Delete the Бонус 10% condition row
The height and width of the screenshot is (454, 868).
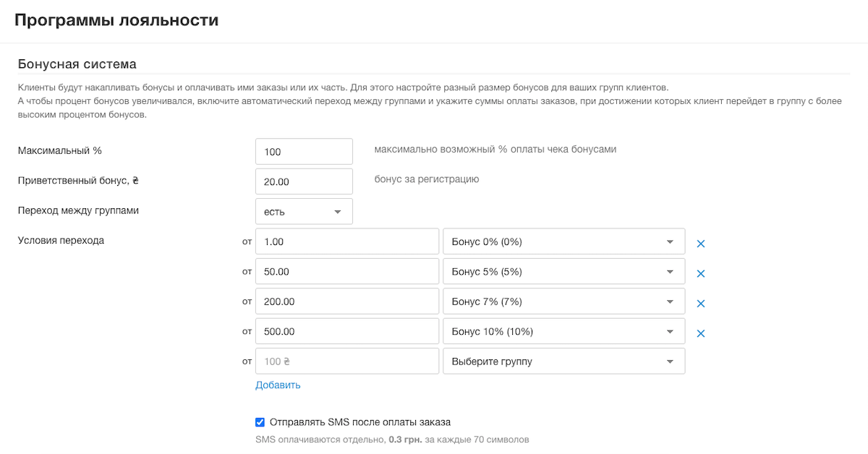700,333
